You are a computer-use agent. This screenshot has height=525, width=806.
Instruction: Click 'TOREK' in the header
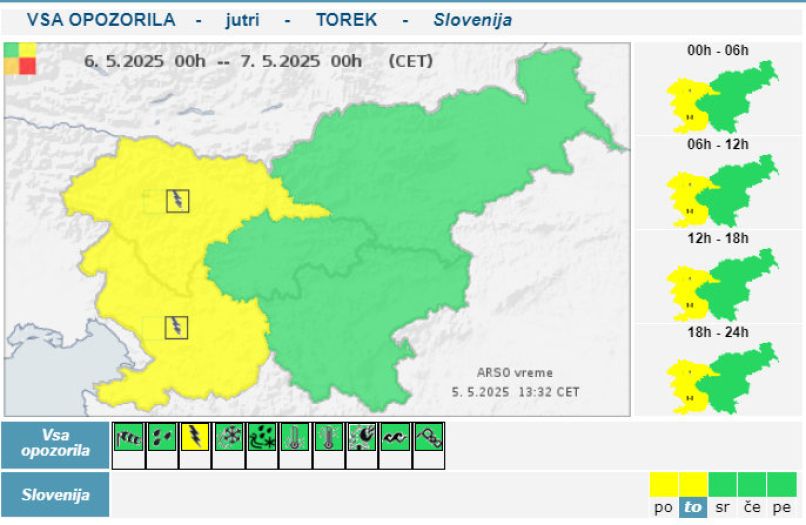pyautogui.click(x=346, y=20)
